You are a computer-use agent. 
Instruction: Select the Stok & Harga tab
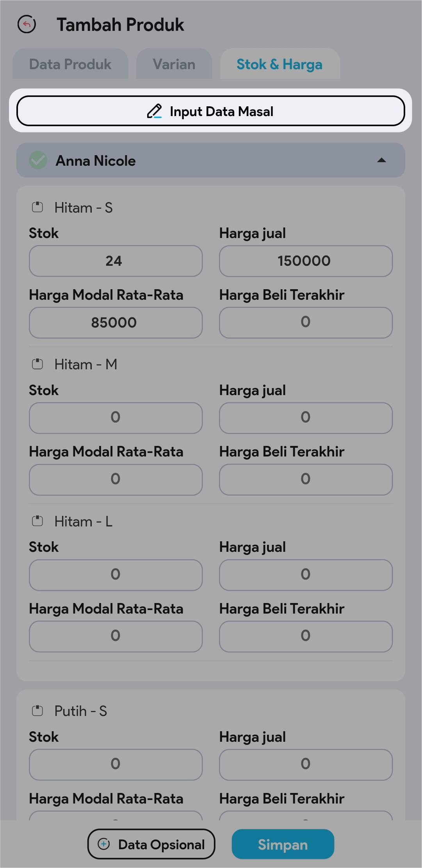point(280,64)
